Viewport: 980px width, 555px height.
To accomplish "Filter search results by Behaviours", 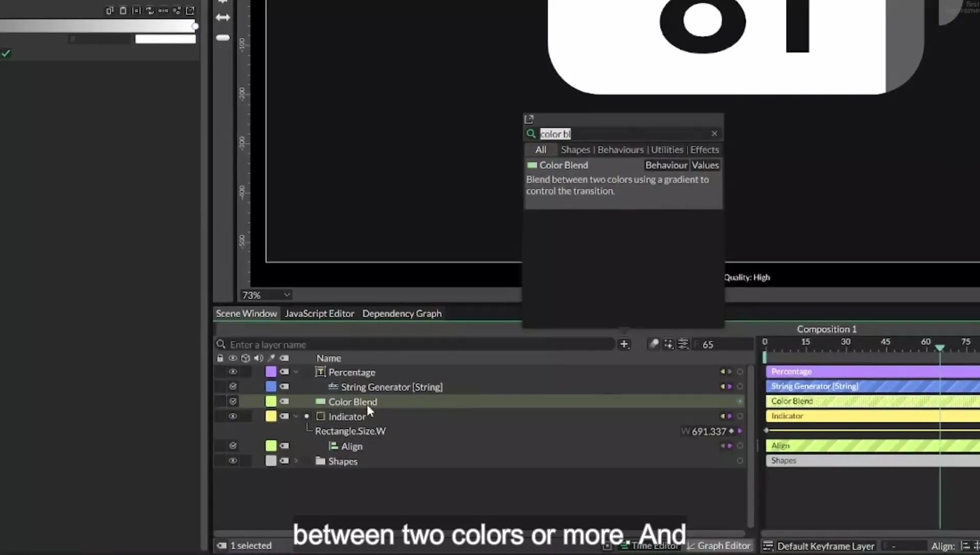I will [x=621, y=149].
